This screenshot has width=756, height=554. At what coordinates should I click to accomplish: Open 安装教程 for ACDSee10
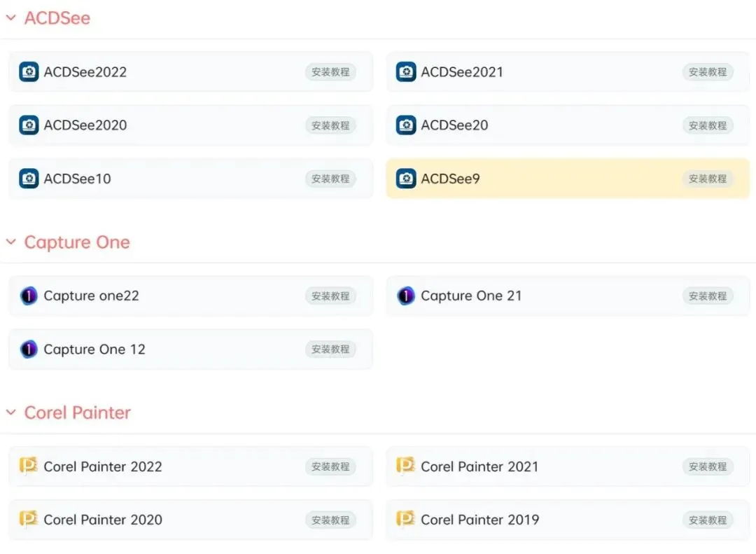(x=330, y=179)
